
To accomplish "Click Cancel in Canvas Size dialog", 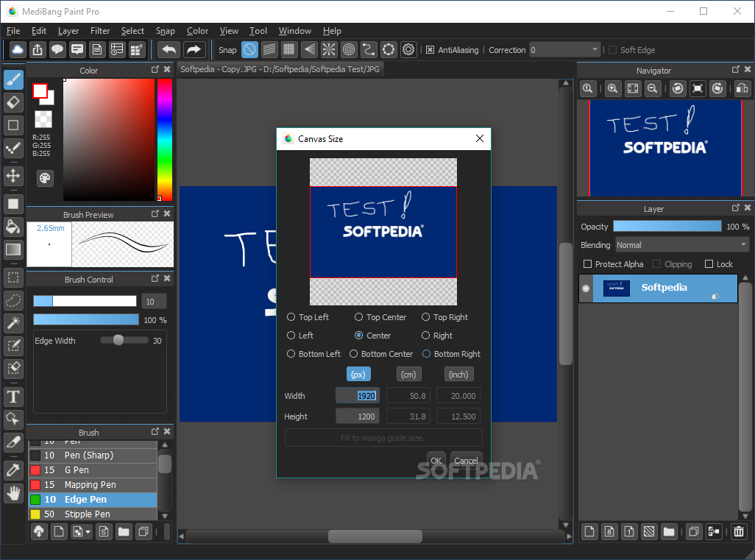I will pos(466,461).
